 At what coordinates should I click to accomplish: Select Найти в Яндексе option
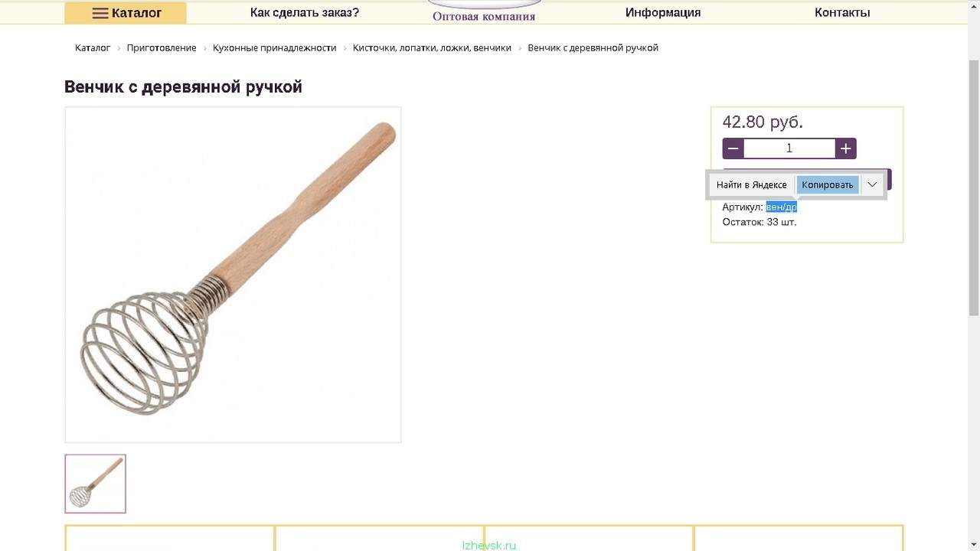pos(751,184)
